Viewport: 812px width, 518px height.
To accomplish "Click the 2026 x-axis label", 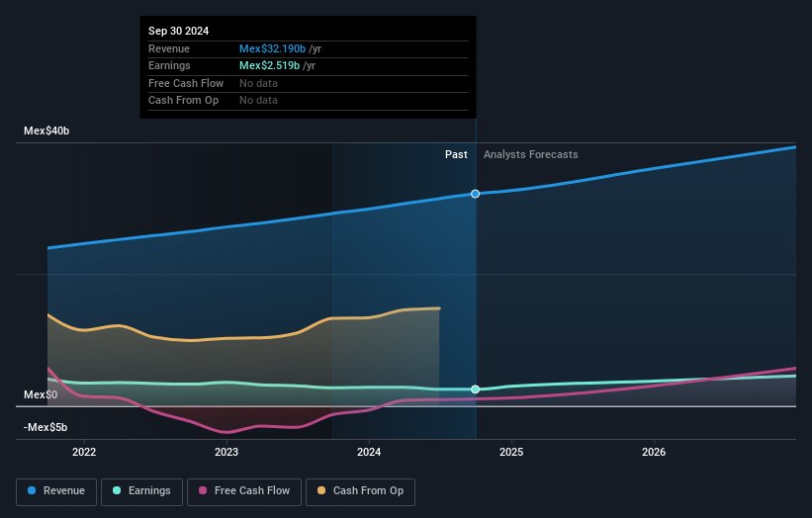I will click(654, 452).
